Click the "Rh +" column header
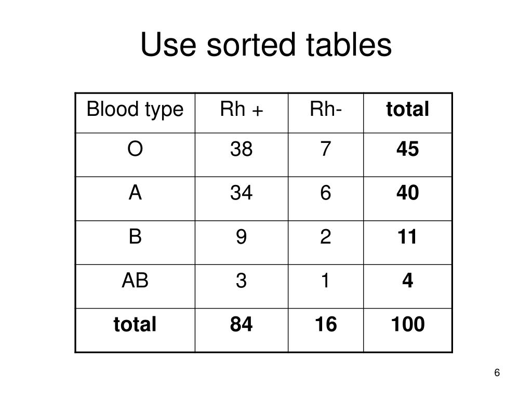532x399 pixels. (242, 110)
